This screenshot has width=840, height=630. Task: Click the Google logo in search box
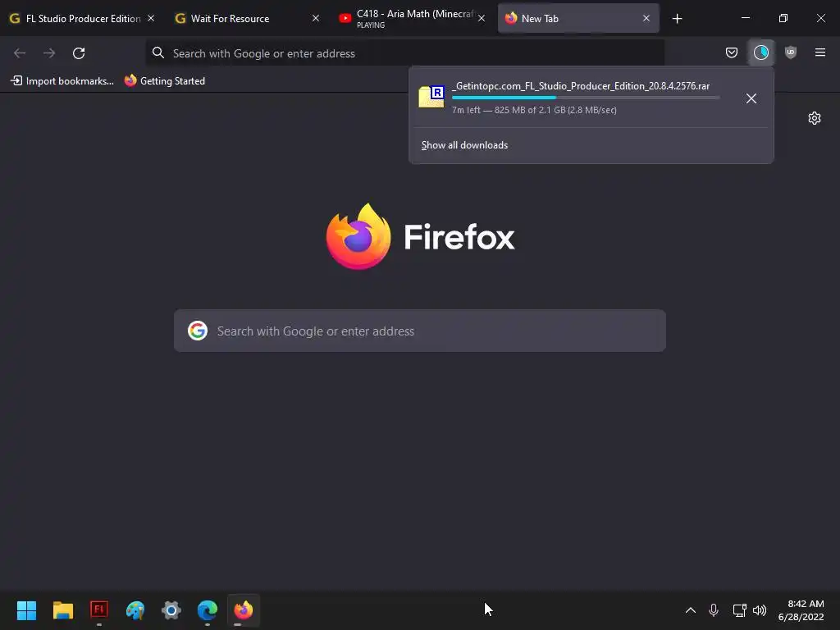[x=198, y=331]
